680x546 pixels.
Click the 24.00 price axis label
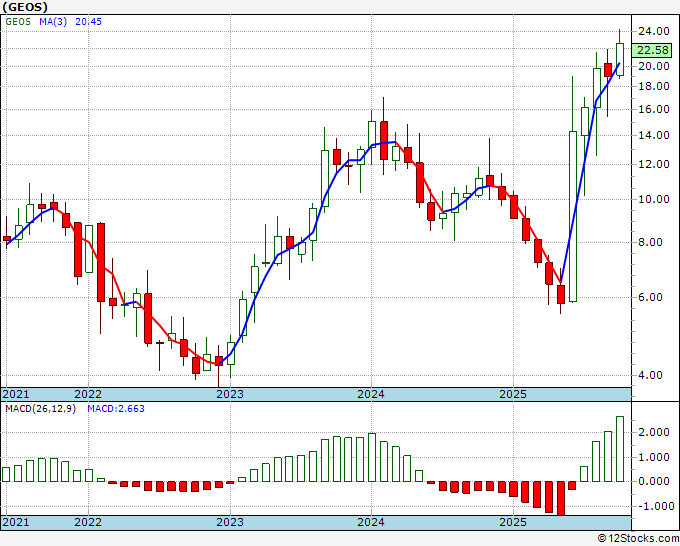click(x=654, y=31)
